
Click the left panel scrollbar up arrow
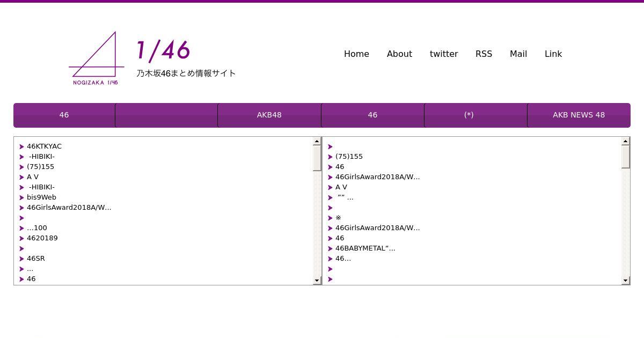click(x=317, y=141)
